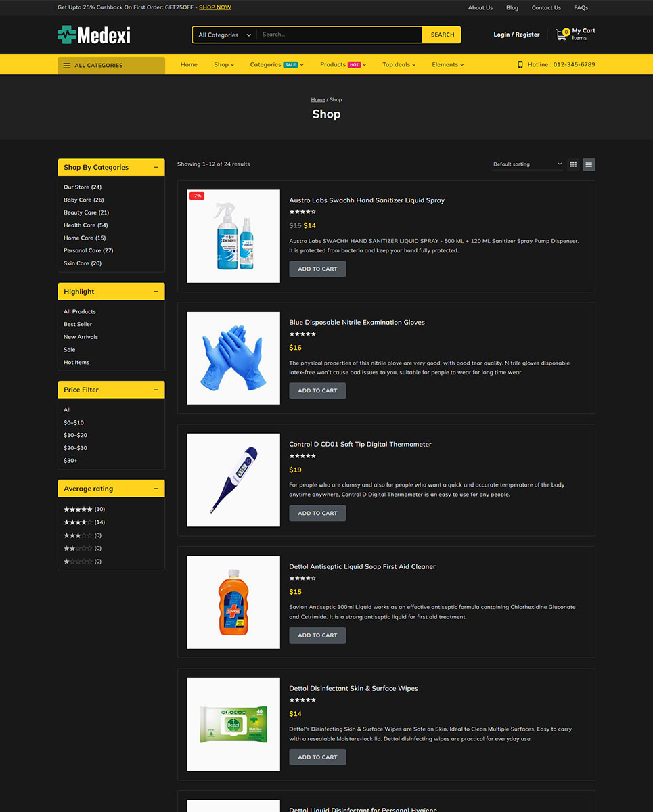
Task: Click the hamburger All Categories icon
Action: (67, 66)
